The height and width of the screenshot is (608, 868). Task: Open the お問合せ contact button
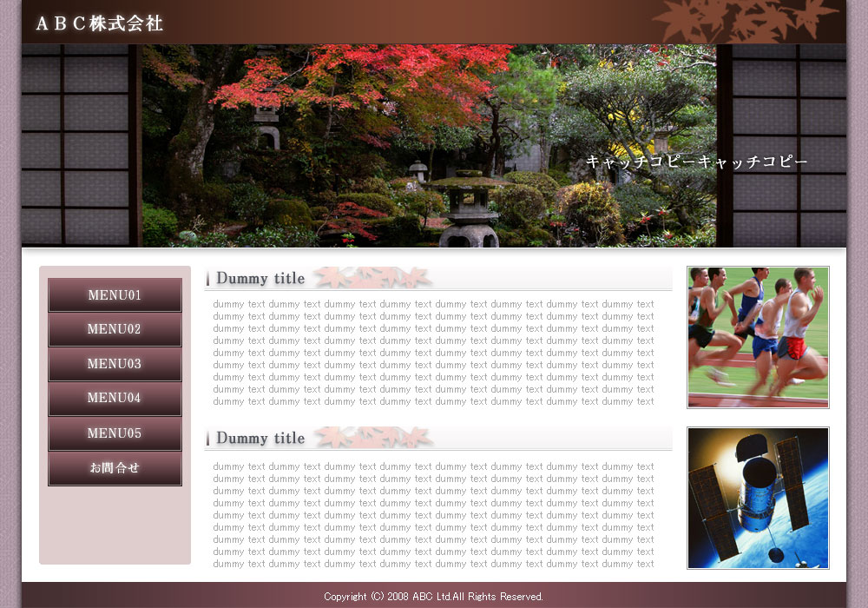tap(115, 468)
